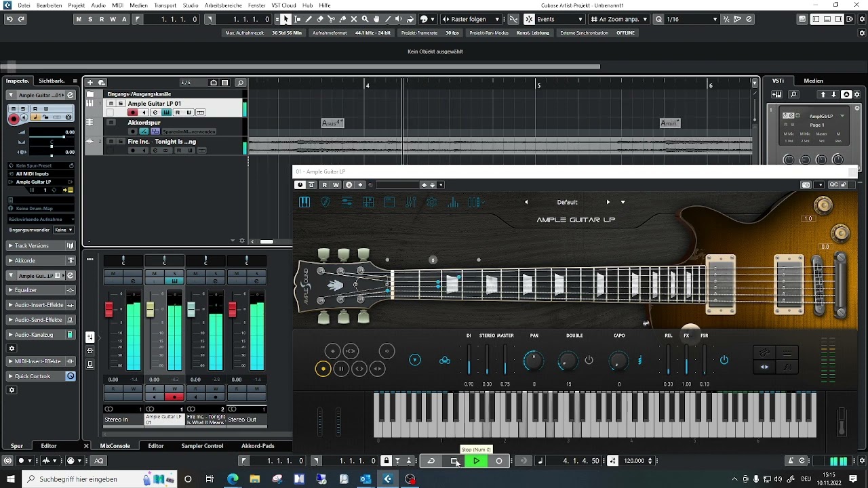Mute the Akkordspur chord track
Screen dimensions: 868x488
point(111,123)
